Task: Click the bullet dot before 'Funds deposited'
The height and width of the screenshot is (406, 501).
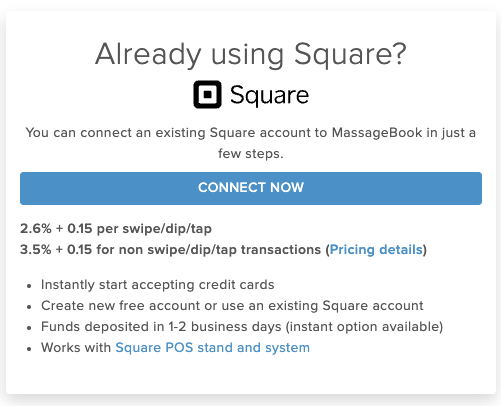Action: pos(29,328)
